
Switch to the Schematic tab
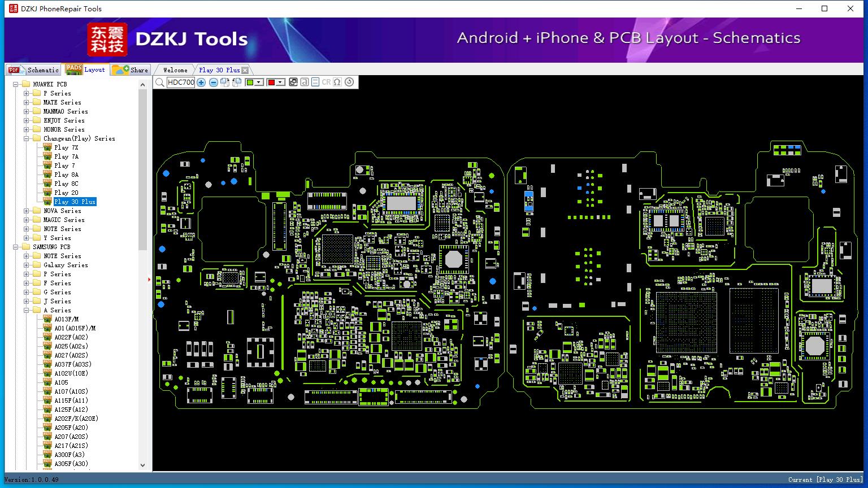click(x=34, y=70)
